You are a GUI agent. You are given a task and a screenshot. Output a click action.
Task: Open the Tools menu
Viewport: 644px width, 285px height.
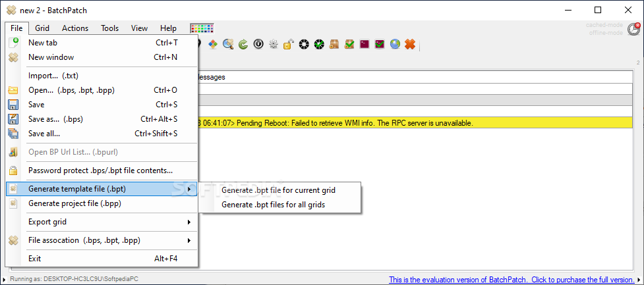coord(110,28)
